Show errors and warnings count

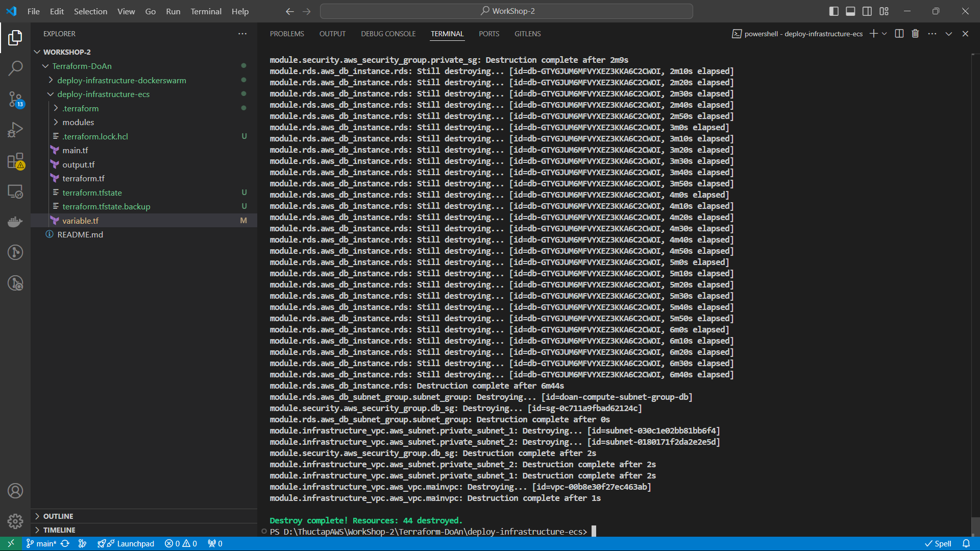(x=181, y=543)
